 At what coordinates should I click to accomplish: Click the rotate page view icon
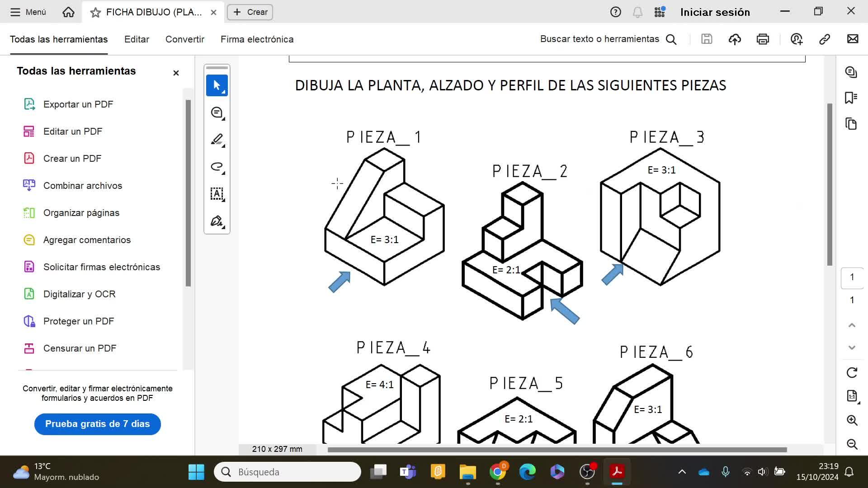(x=852, y=373)
